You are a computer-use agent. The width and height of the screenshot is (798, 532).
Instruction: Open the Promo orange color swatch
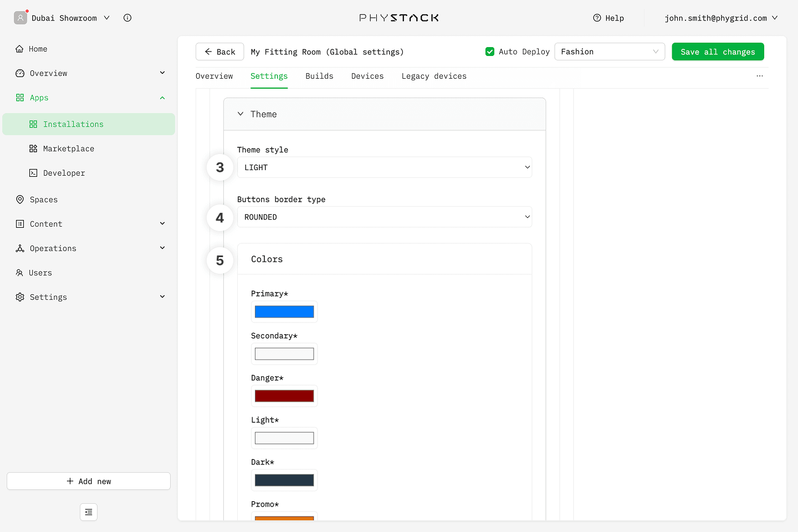pyautogui.click(x=284, y=518)
